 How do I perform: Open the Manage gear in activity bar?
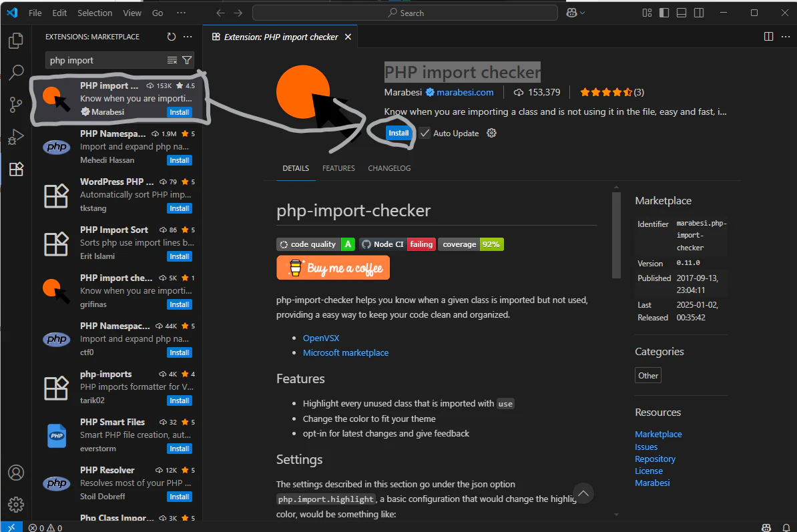click(16, 505)
